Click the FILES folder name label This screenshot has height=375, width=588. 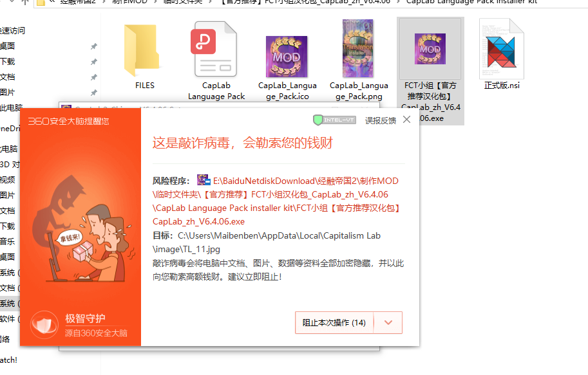pos(145,86)
